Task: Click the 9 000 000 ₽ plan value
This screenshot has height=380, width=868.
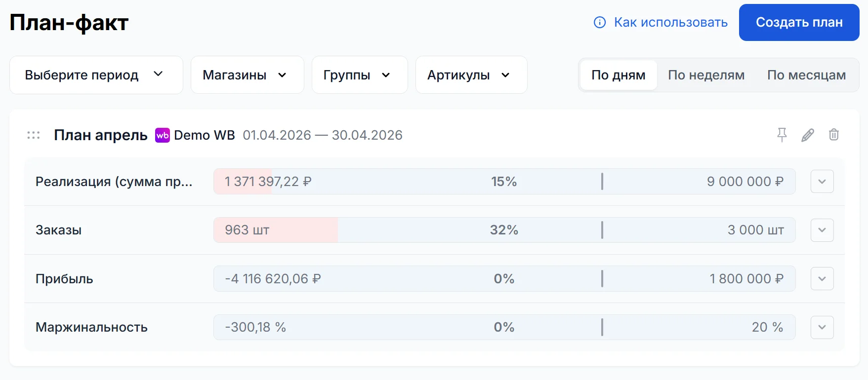Action: [745, 182]
